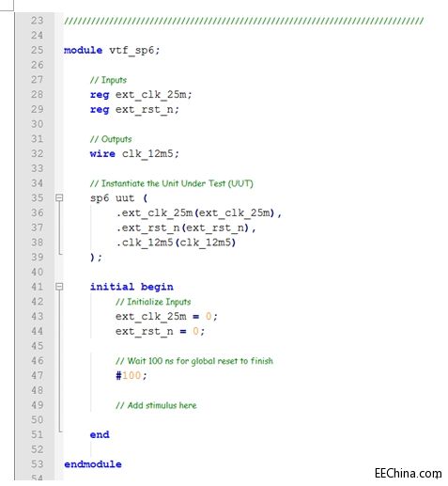Click the 'initial begin' keywords

tap(131, 287)
